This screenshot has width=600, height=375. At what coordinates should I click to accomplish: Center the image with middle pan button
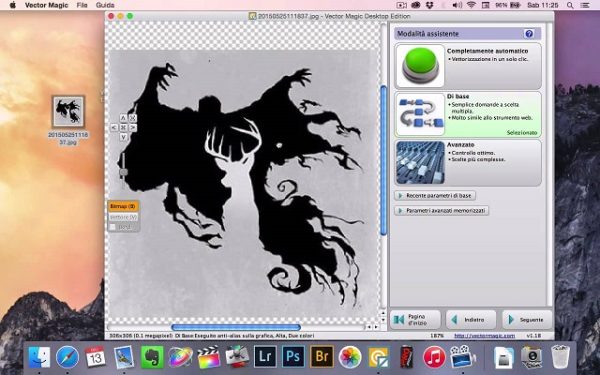click(x=123, y=127)
